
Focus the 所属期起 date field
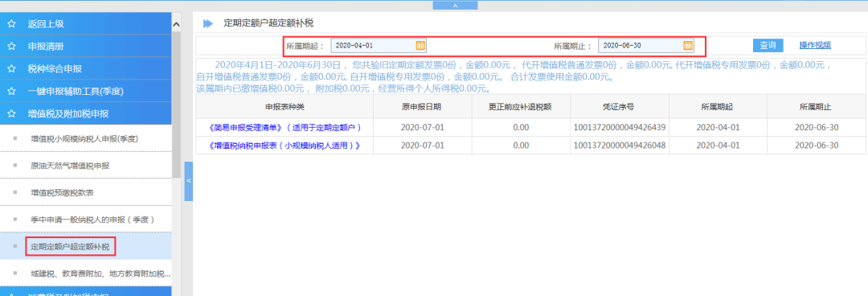pos(378,46)
